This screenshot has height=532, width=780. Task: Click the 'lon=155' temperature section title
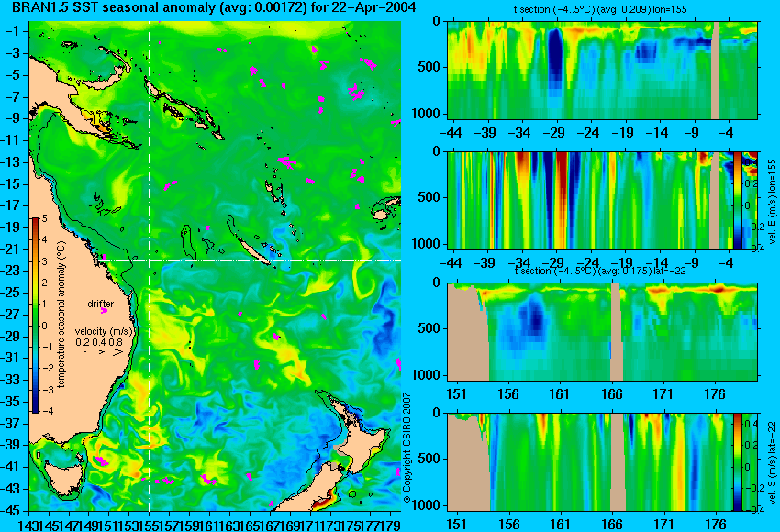coord(600,10)
